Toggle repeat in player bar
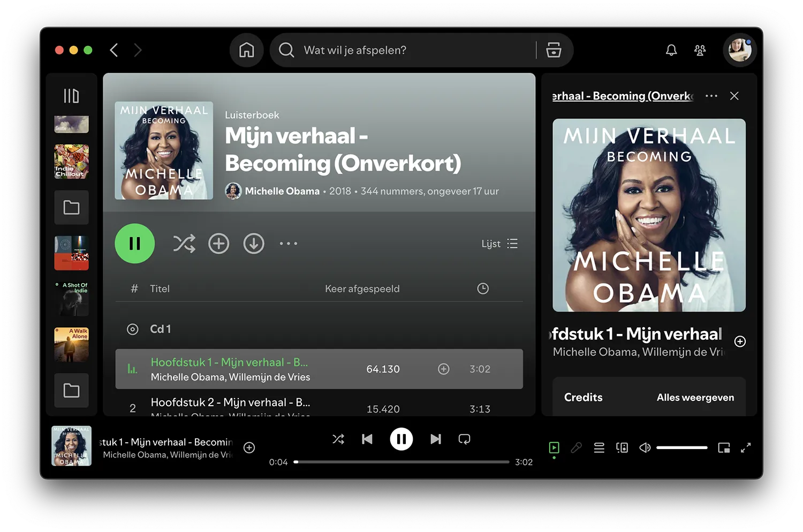 pos(464,439)
